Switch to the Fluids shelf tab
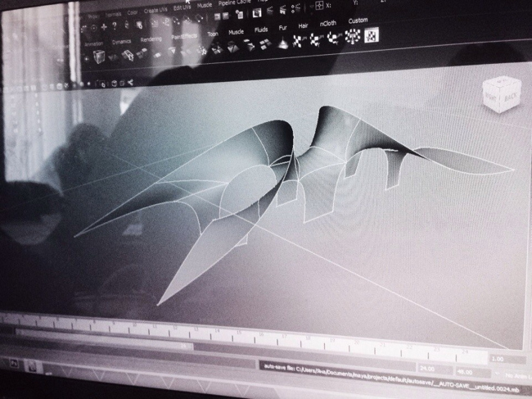This screenshot has height=399, width=532. (259, 29)
